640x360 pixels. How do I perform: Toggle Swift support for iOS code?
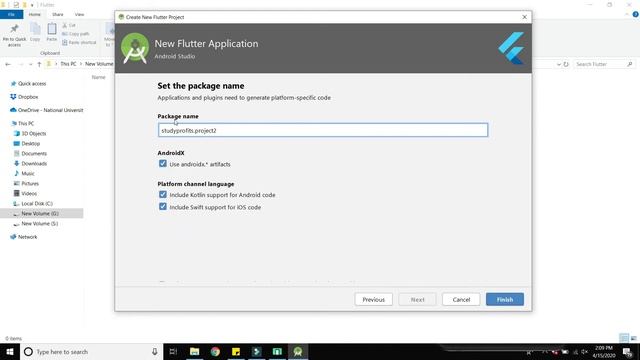point(163,207)
